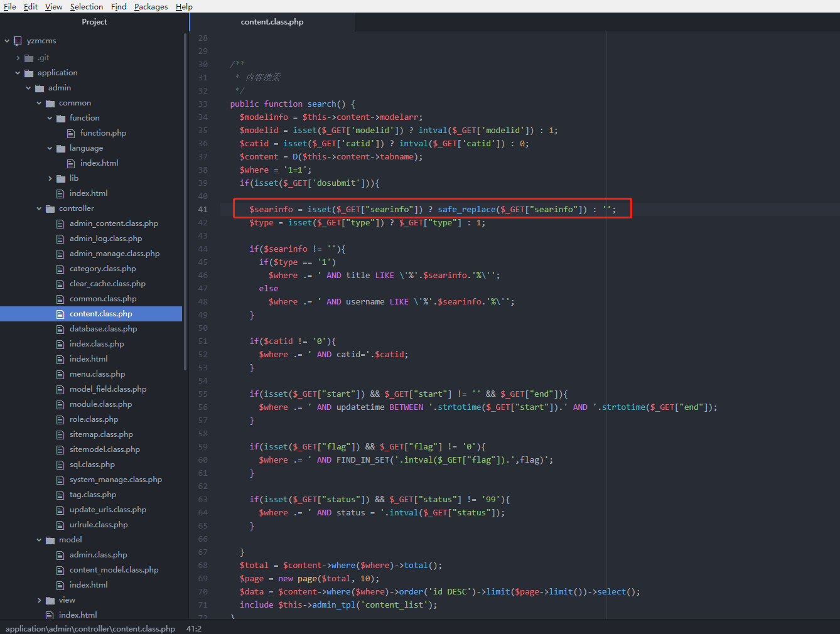Click the yzmcms repository icon
Image resolution: width=840 pixels, height=634 pixels.
pos(18,41)
